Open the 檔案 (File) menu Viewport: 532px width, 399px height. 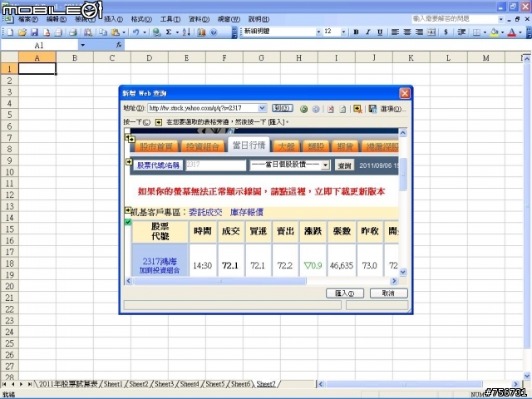(28, 19)
